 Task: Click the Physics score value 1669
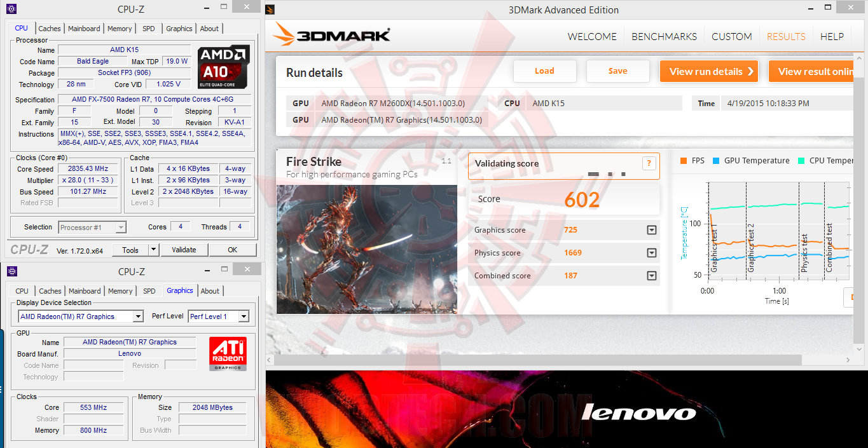point(573,253)
